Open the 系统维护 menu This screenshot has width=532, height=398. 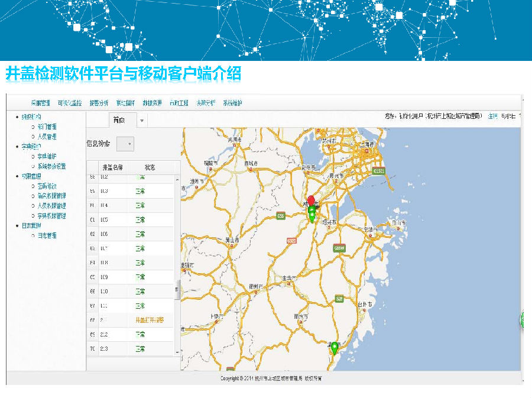point(232,103)
